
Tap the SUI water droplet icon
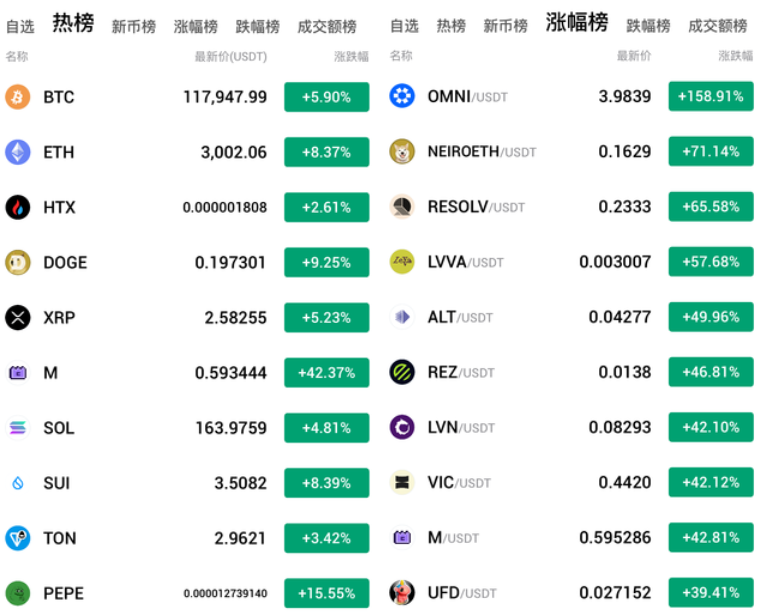click(x=18, y=483)
